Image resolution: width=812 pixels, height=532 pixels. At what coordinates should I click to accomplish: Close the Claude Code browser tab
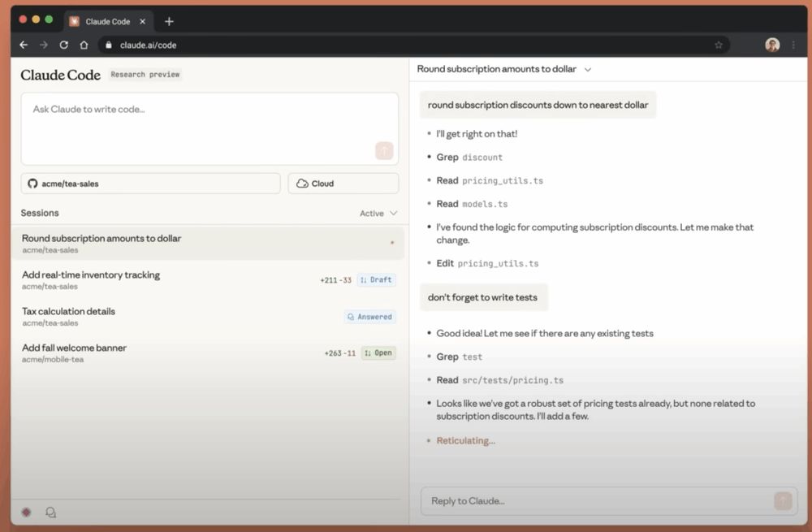pyautogui.click(x=142, y=21)
